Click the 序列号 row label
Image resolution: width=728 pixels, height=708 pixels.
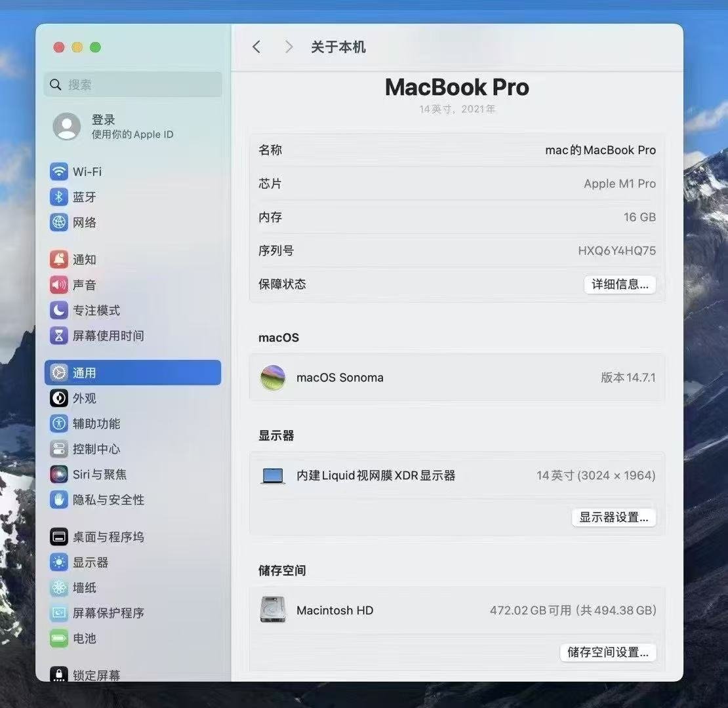click(x=275, y=250)
